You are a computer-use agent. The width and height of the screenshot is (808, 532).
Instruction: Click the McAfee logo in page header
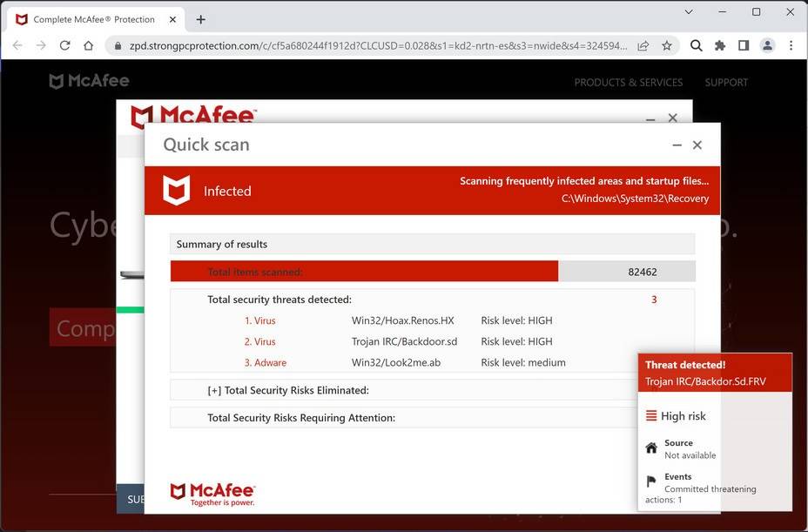click(x=89, y=81)
